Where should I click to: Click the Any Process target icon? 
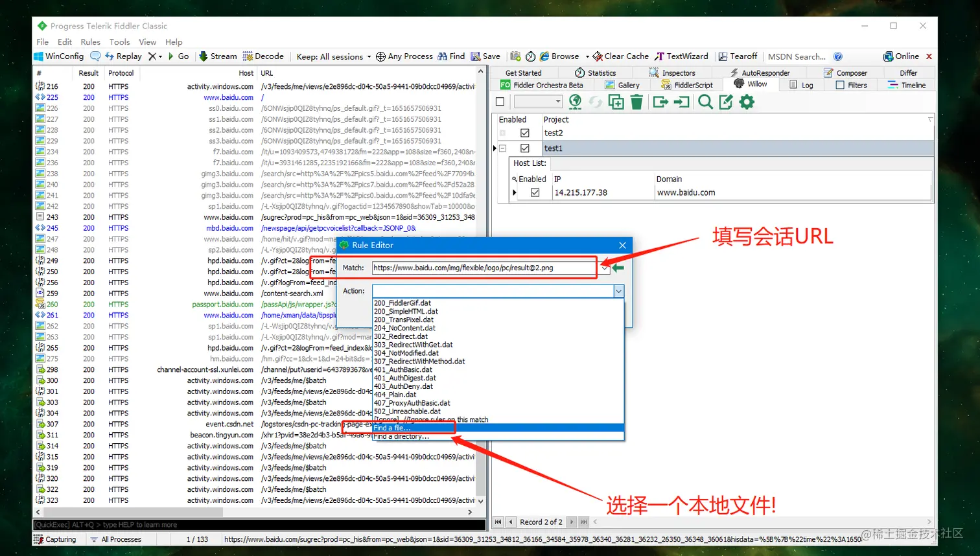[x=380, y=56]
